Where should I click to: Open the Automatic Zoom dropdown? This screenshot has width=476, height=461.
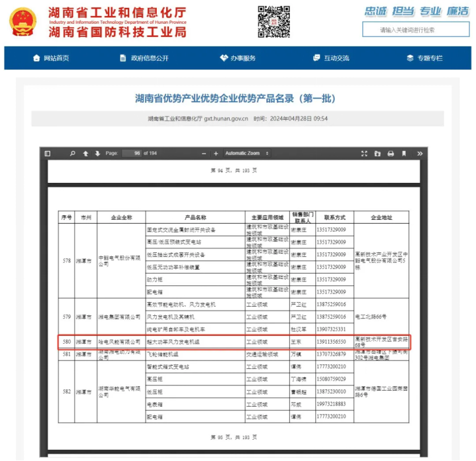pos(248,154)
